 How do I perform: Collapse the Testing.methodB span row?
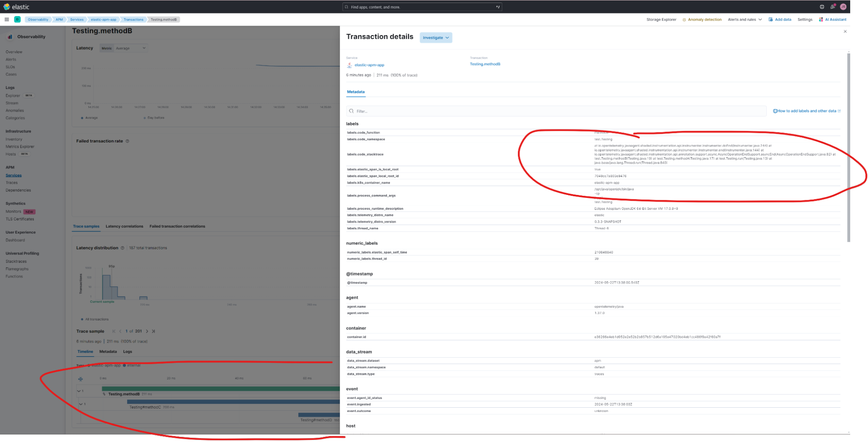(79, 391)
